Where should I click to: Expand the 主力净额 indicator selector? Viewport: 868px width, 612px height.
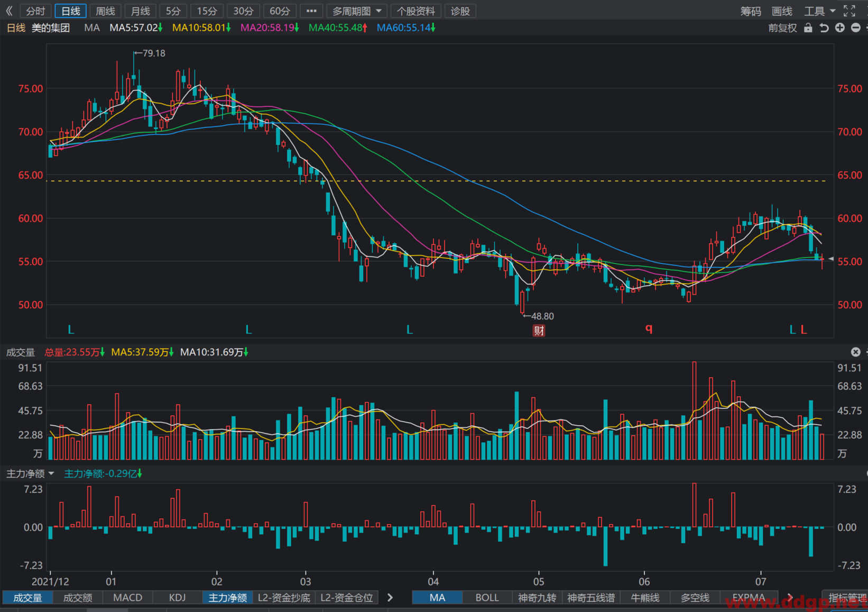[x=30, y=473]
